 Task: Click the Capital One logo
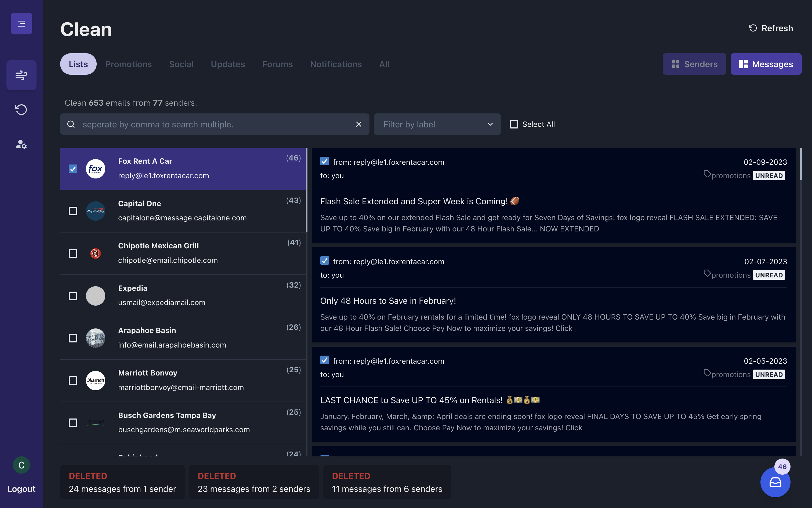[96, 211]
